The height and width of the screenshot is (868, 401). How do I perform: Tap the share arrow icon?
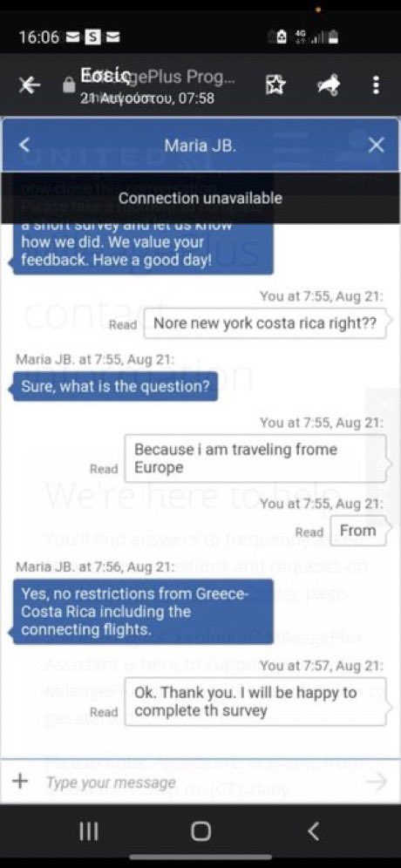coord(328,85)
